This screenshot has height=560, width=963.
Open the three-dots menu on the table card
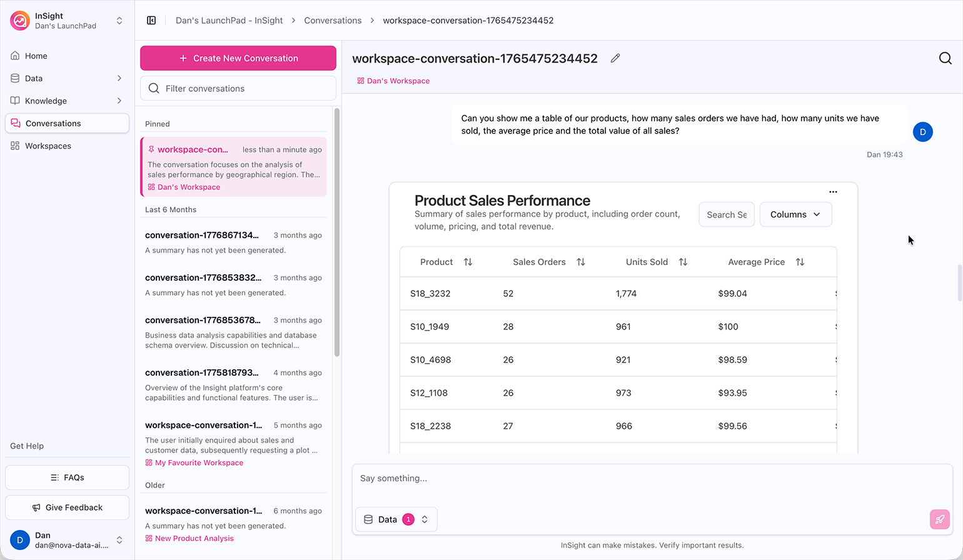coord(833,192)
